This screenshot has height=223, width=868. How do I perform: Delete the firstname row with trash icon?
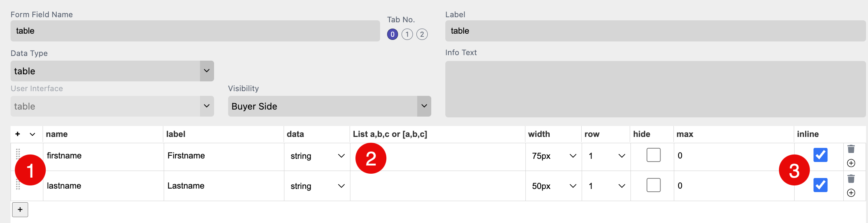click(x=851, y=149)
